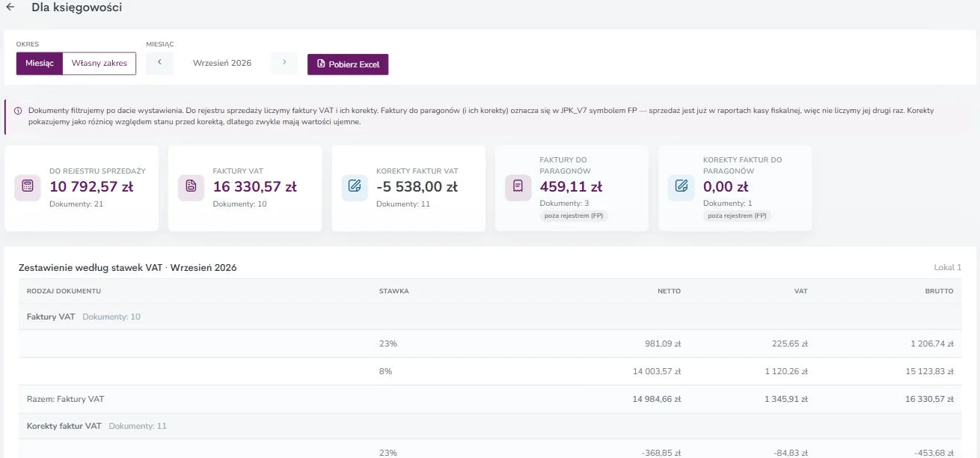Download the Excel report with Pobierz Excel
The image size is (980, 458).
pos(348,64)
